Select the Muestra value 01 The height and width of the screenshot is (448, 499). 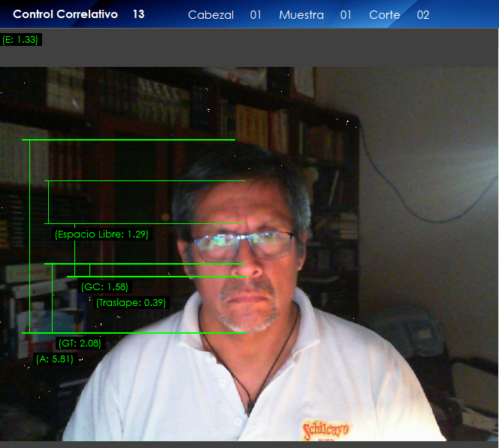[346, 15]
